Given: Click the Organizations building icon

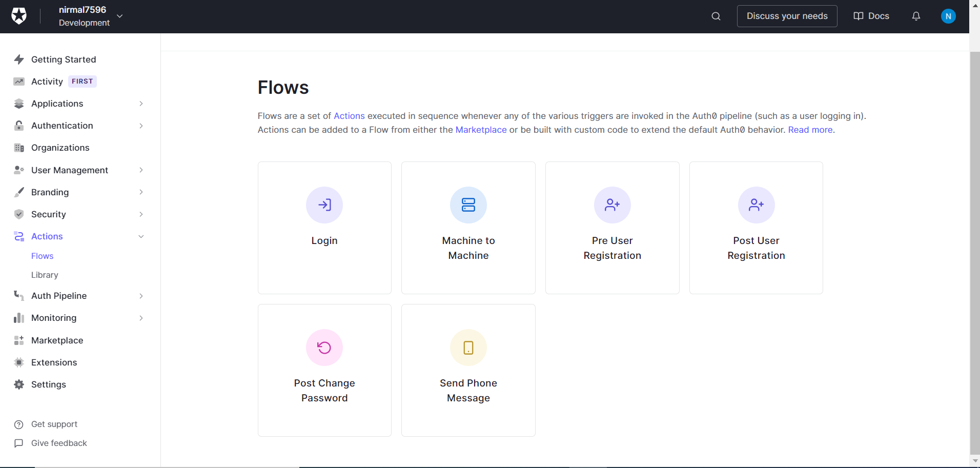Looking at the screenshot, I should coord(19,148).
